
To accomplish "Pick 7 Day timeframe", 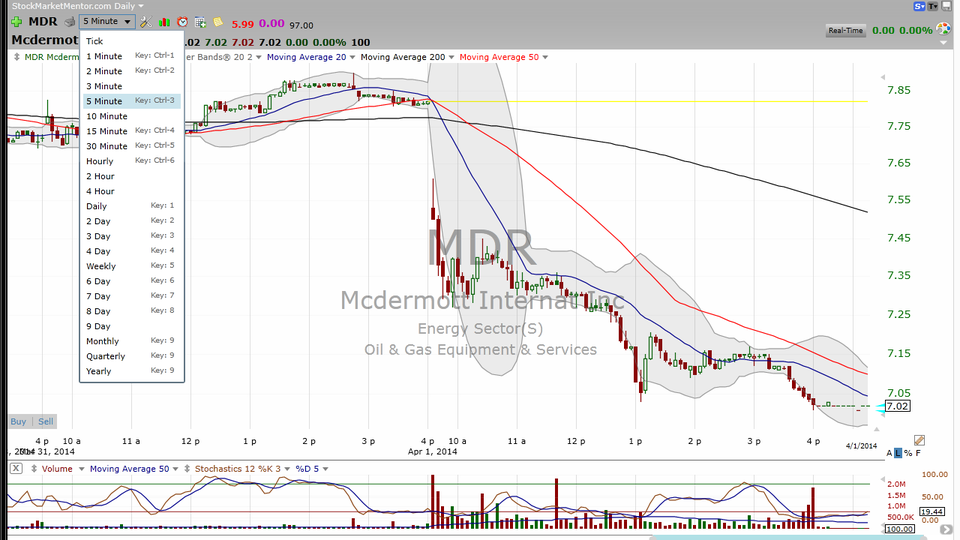I will 132,296.
